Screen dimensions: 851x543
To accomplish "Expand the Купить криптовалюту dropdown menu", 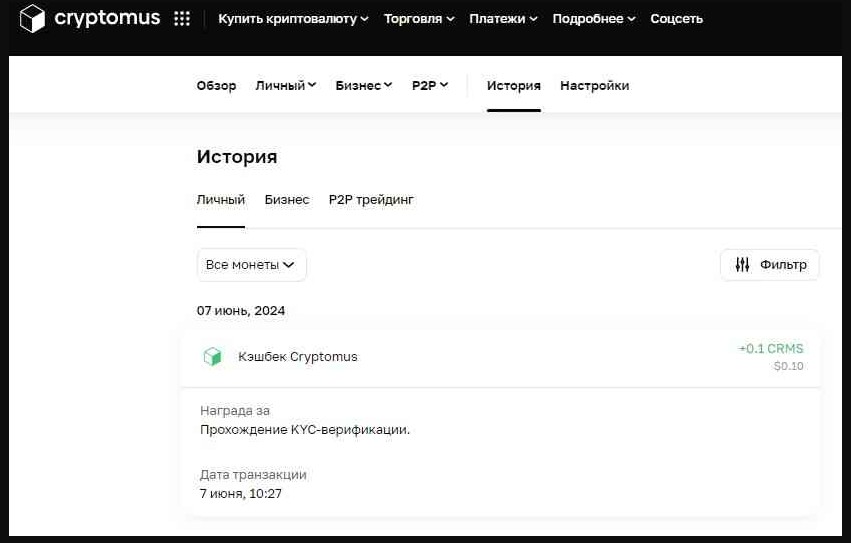I will coord(293,19).
